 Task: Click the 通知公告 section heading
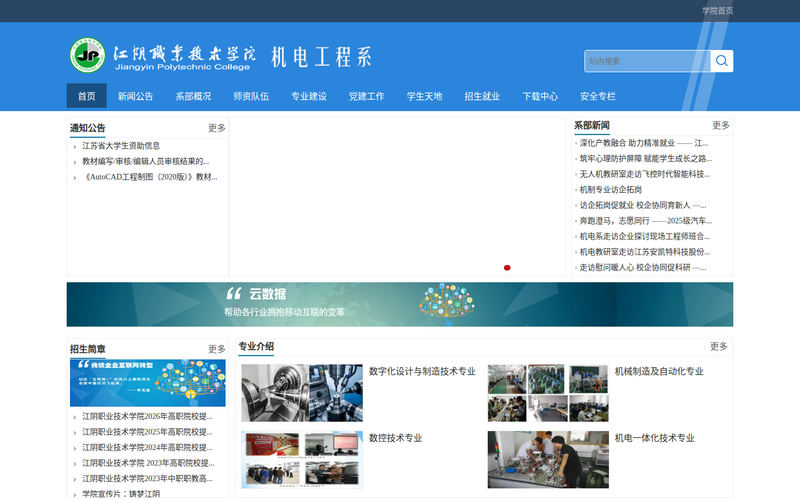pyautogui.click(x=87, y=128)
